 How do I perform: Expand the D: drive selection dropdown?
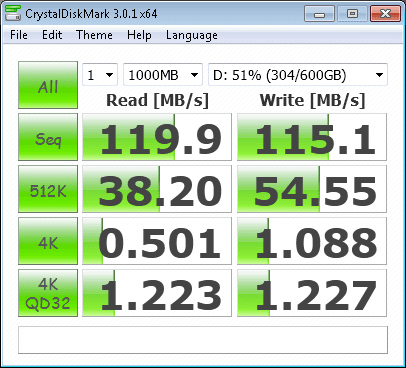(298, 75)
